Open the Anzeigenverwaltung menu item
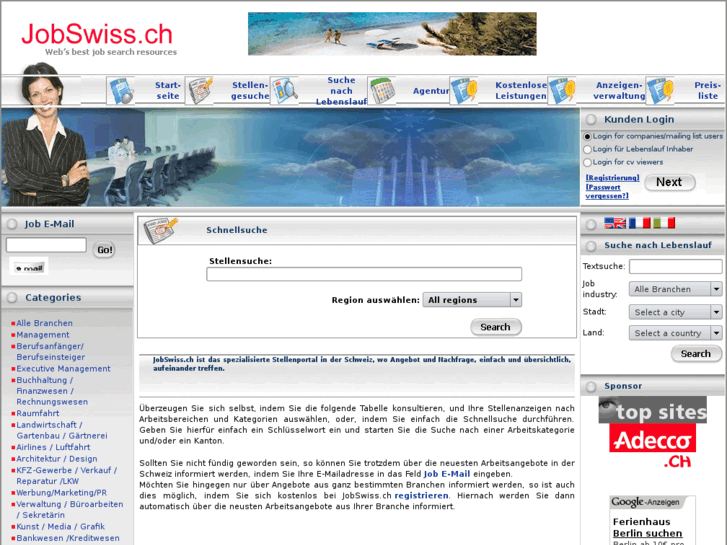Screen dimensions: 727x545 [x=619, y=90]
